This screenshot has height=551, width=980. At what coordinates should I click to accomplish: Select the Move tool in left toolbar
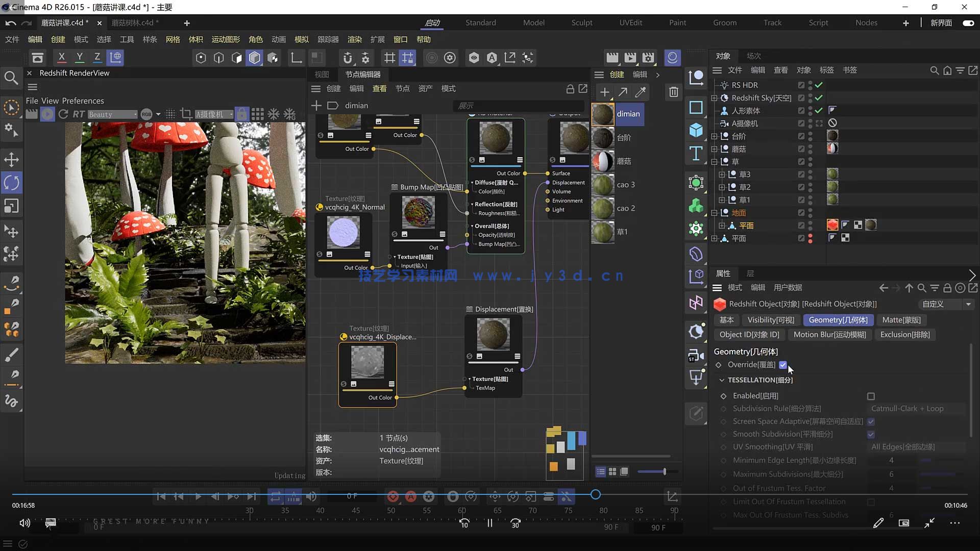click(11, 160)
